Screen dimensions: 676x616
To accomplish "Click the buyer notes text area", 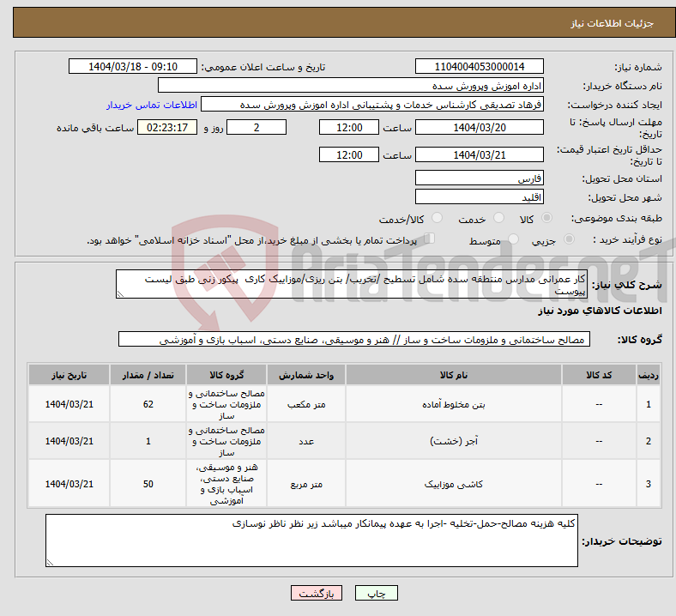I will [311, 541].
